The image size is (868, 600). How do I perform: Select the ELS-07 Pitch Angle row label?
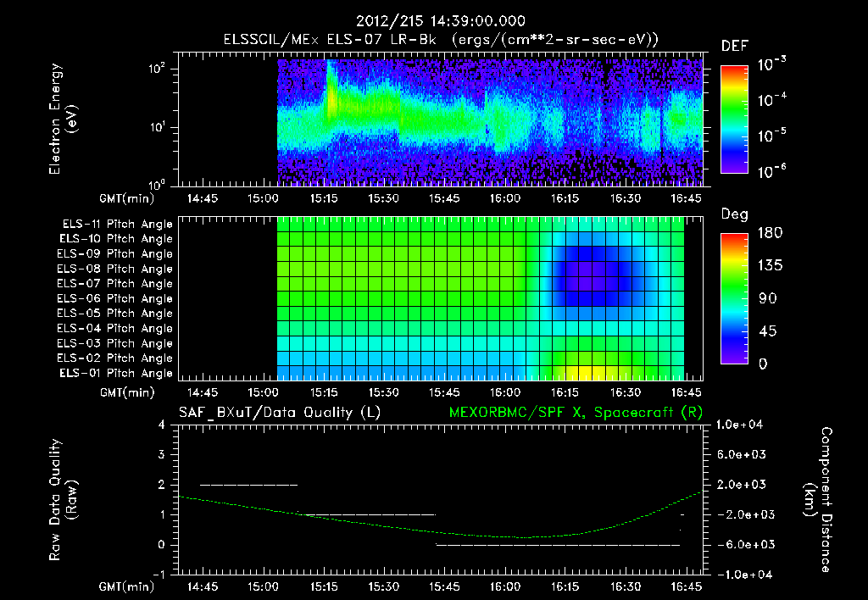click(115, 283)
